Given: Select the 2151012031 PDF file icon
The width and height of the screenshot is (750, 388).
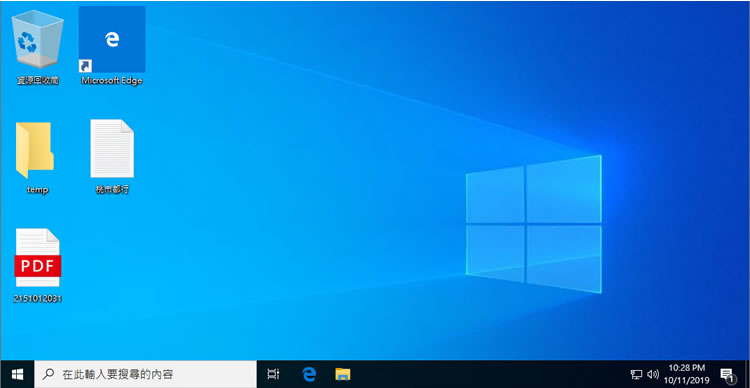Looking at the screenshot, I should tap(38, 257).
